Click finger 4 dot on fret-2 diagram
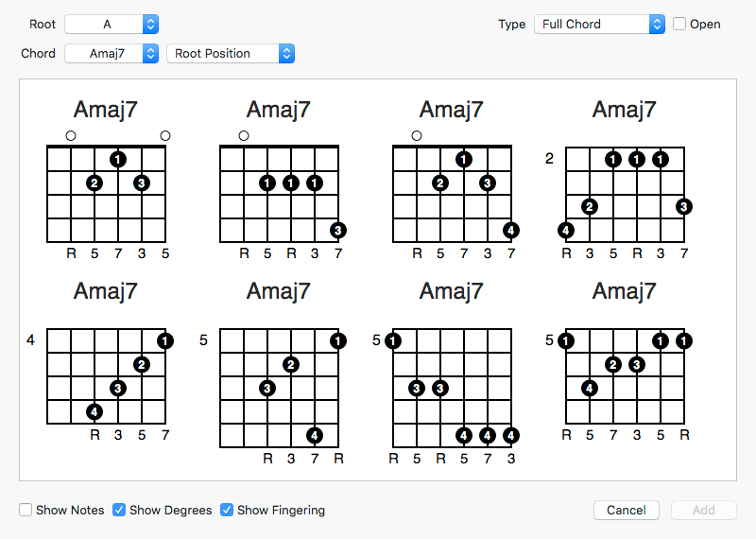The image size is (756, 539). [x=566, y=230]
